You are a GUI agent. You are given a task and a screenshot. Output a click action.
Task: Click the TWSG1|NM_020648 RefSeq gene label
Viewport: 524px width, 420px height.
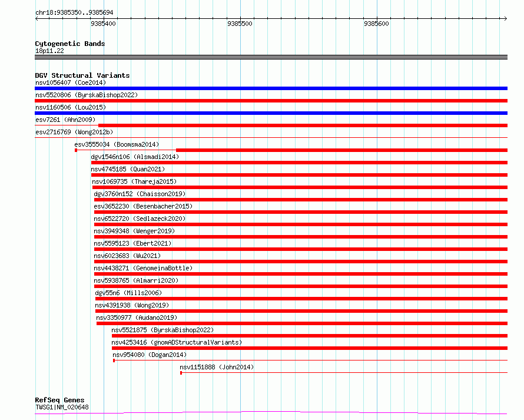pyautogui.click(x=62, y=407)
